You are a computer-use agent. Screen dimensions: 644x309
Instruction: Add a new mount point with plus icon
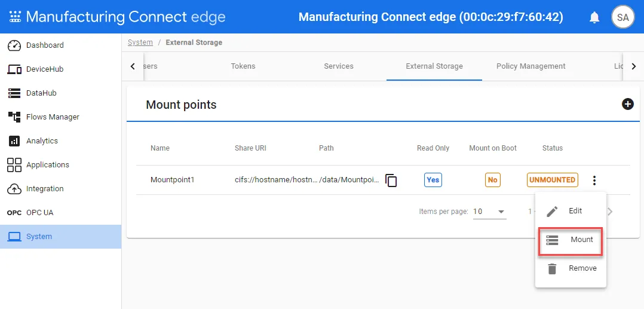click(x=627, y=105)
